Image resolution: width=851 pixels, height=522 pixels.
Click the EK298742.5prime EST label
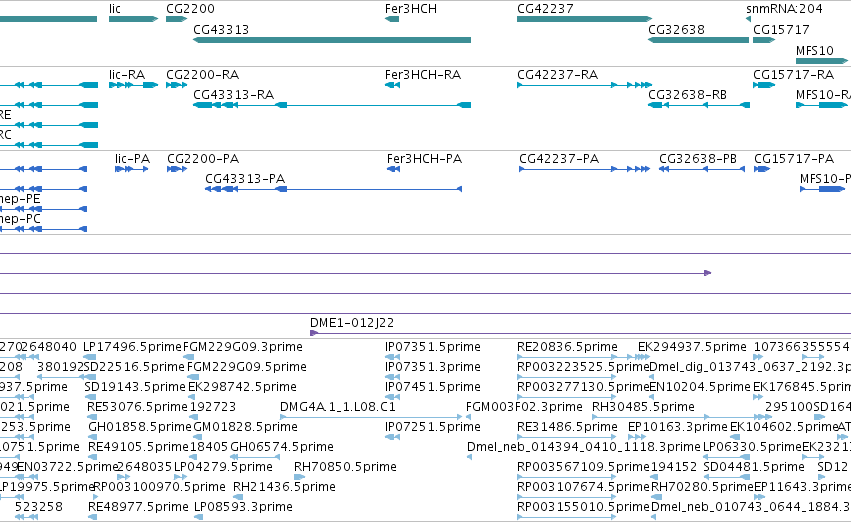tap(242, 386)
